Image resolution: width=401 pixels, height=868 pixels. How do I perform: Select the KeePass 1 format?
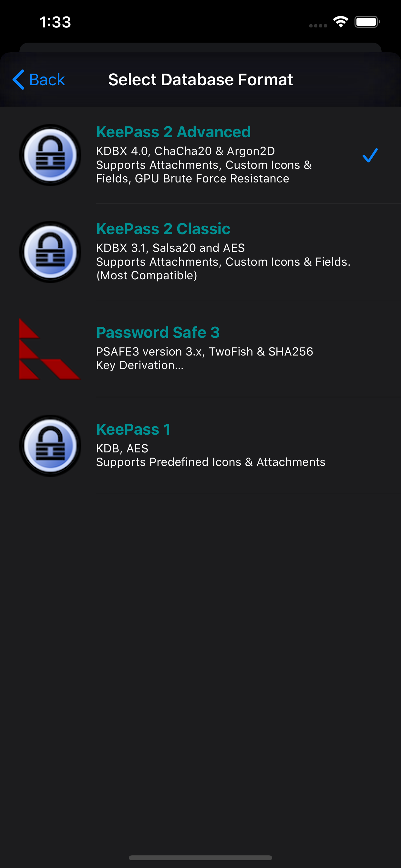pos(200,445)
